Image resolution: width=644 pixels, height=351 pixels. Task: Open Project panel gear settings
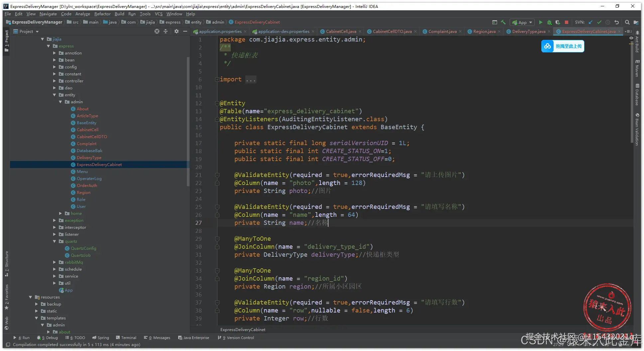point(177,31)
